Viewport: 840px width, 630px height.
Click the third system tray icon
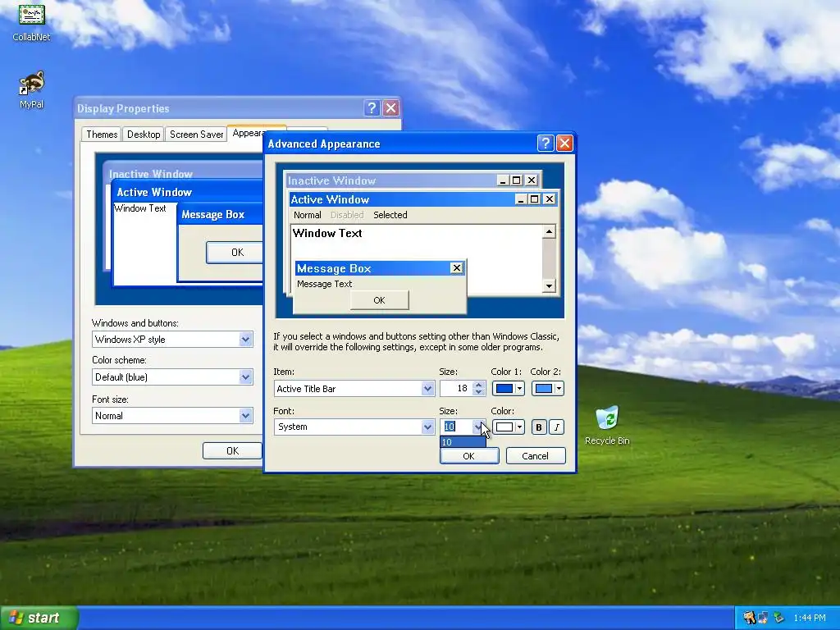[x=778, y=618]
